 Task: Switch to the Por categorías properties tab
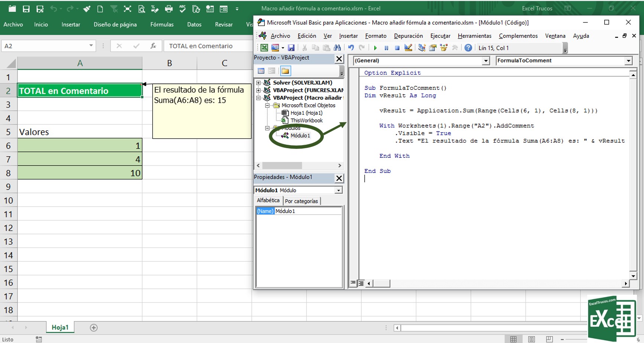point(301,201)
